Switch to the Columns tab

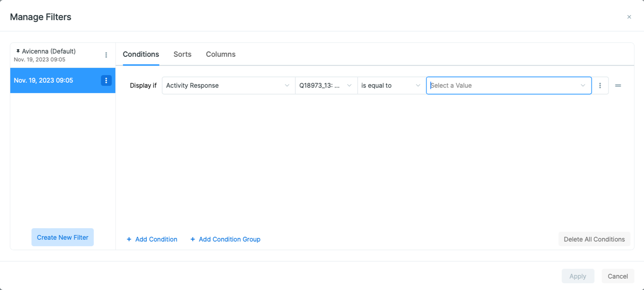tap(221, 54)
